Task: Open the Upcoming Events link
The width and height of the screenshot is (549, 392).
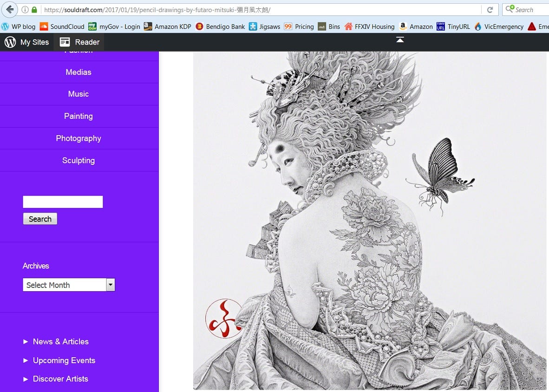Action: pyautogui.click(x=64, y=360)
